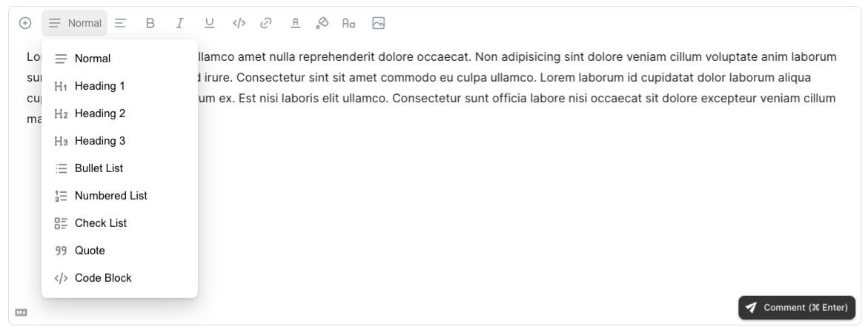Open the text alignment options

[x=121, y=23]
